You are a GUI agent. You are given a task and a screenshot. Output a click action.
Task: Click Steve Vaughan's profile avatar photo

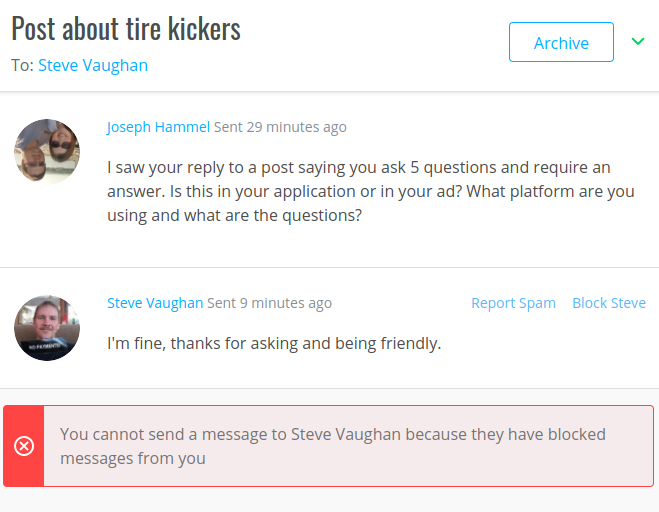[47, 328]
